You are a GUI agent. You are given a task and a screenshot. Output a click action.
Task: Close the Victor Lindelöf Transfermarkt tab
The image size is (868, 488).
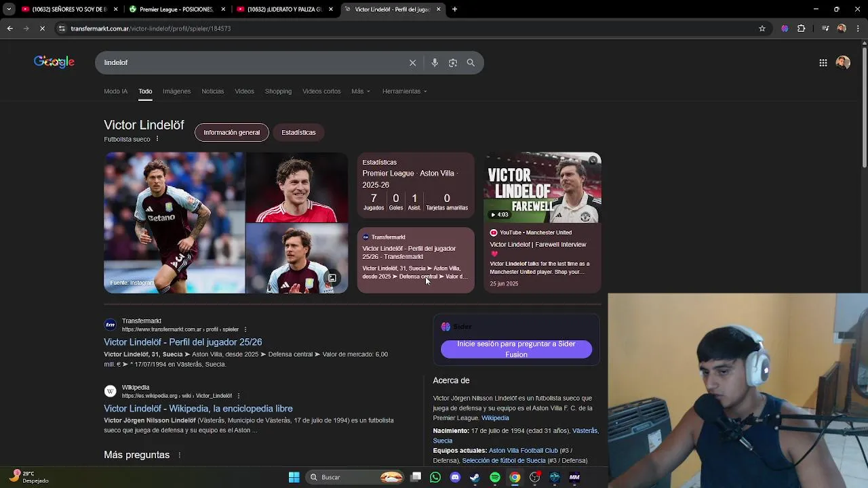pyautogui.click(x=438, y=9)
